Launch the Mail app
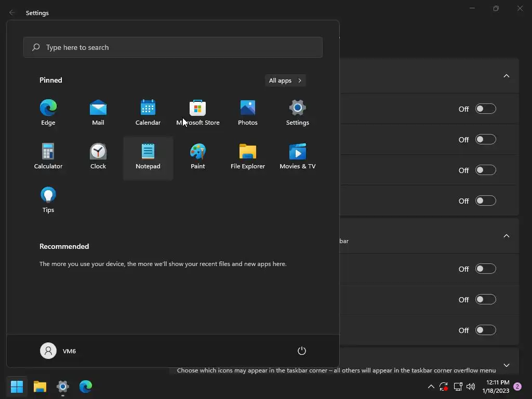The image size is (532, 399). [98, 113]
